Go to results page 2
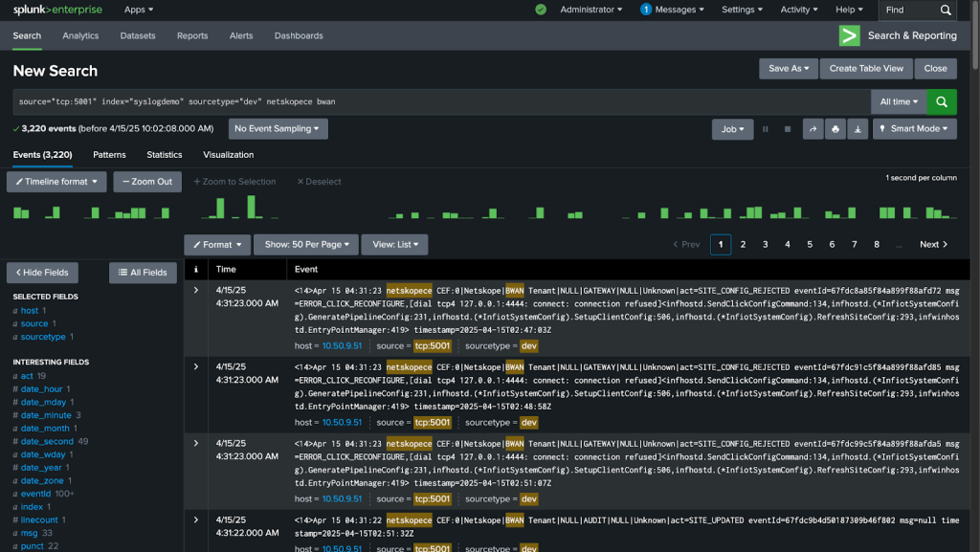 pyautogui.click(x=743, y=245)
